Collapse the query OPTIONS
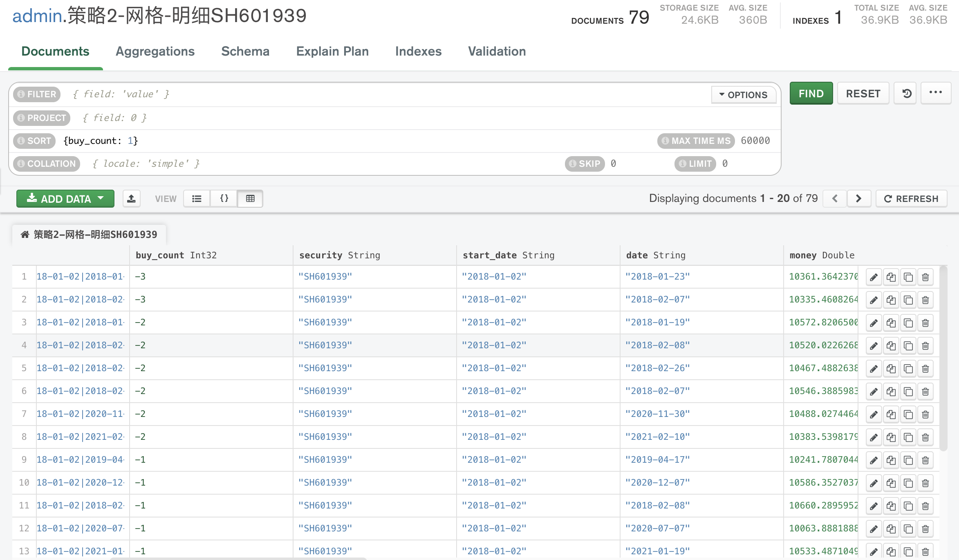The image size is (959, 560). point(744,95)
